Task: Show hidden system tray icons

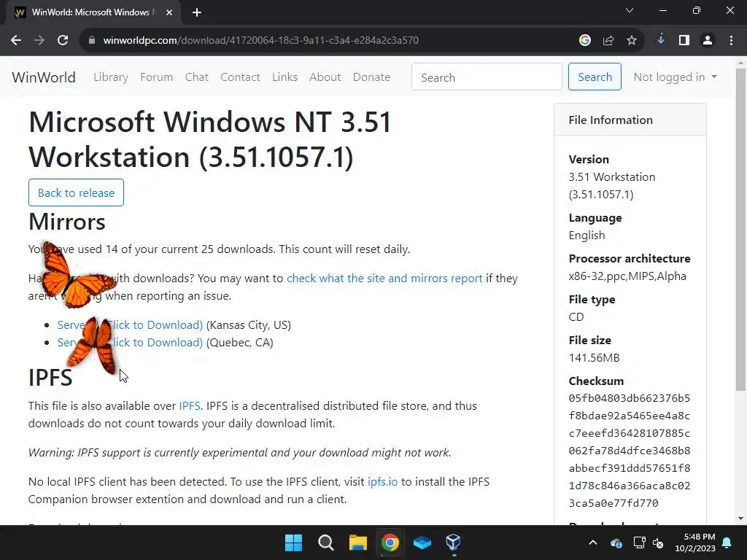Action: (593, 542)
